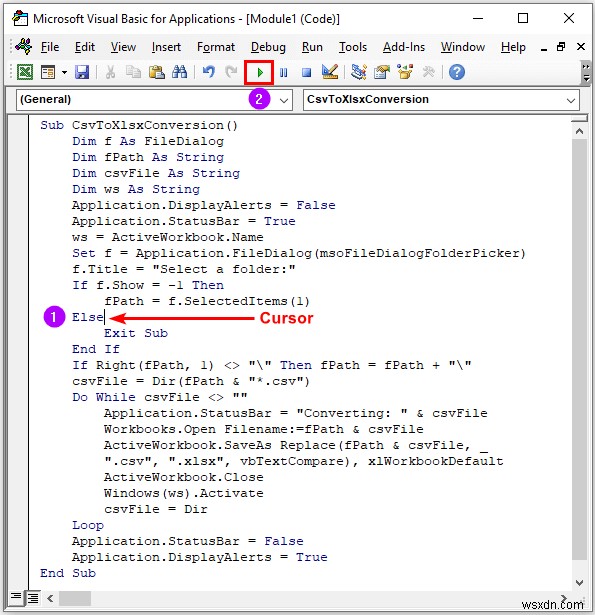Run the macro with the green play button
This screenshot has width=595, height=615.
259,73
